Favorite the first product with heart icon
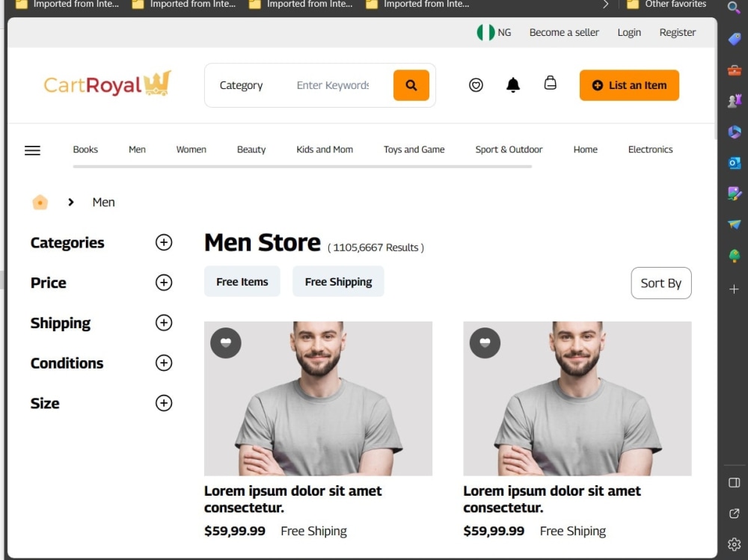The height and width of the screenshot is (560, 748). 226,343
